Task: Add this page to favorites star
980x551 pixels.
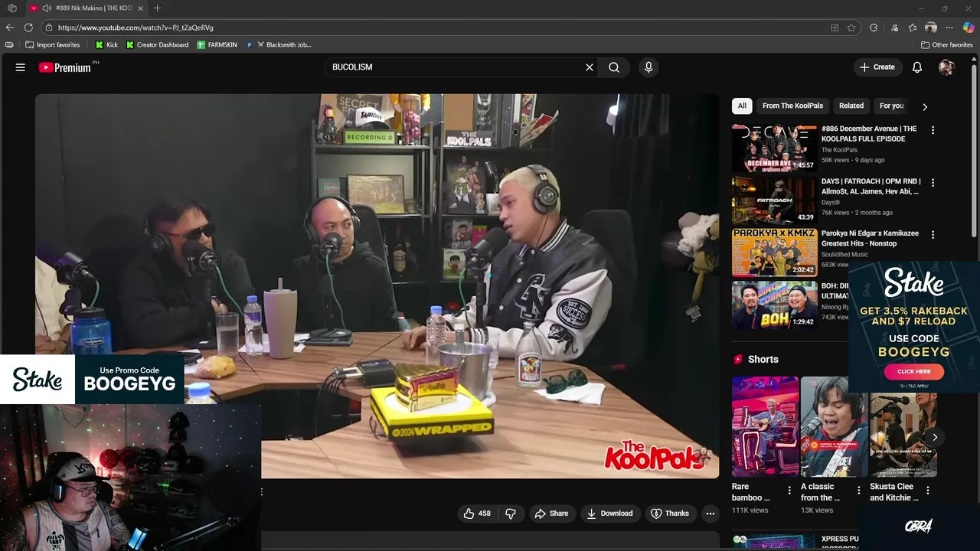Action: [x=851, y=28]
